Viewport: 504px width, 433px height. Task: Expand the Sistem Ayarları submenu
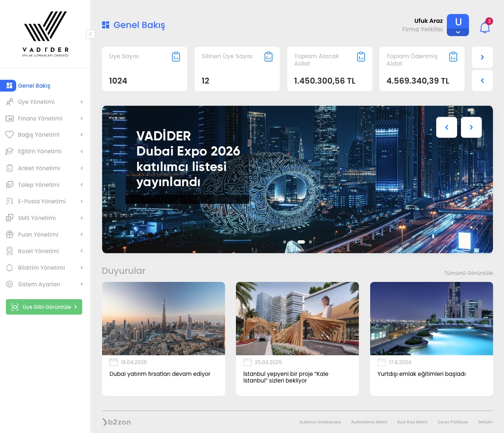(x=44, y=284)
